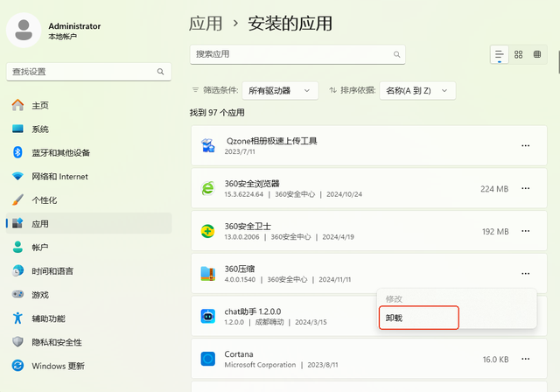
Task: Open the 名称(A 到 Z) sort dropdown
Action: (417, 91)
